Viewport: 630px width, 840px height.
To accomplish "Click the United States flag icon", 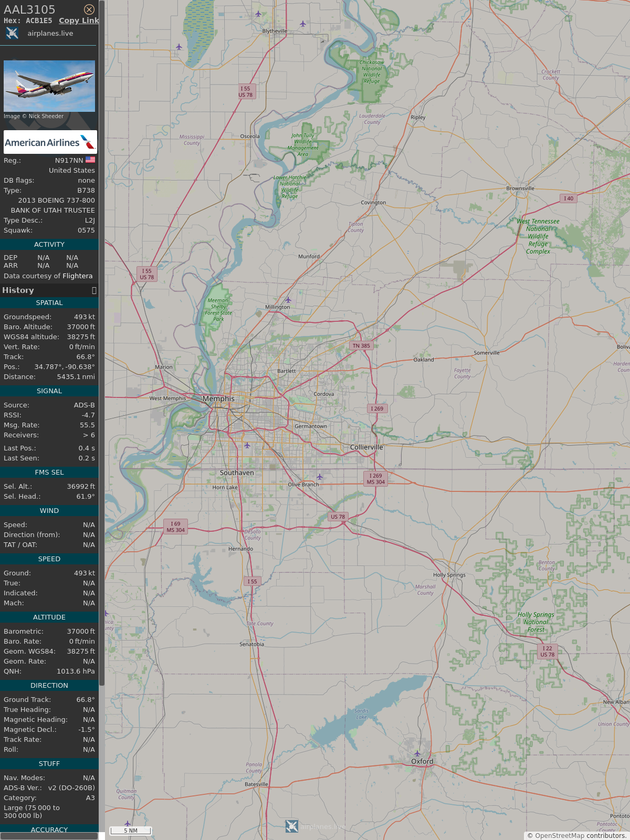I will (90, 160).
